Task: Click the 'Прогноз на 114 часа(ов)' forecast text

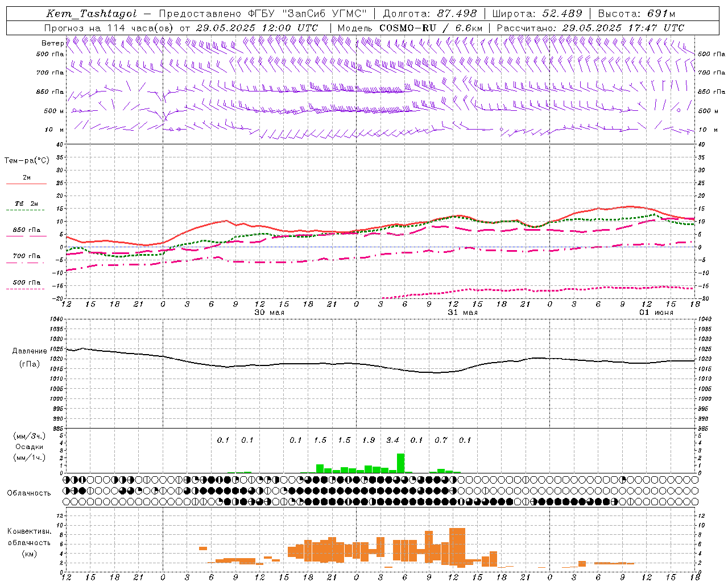Action: (x=109, y=28)
